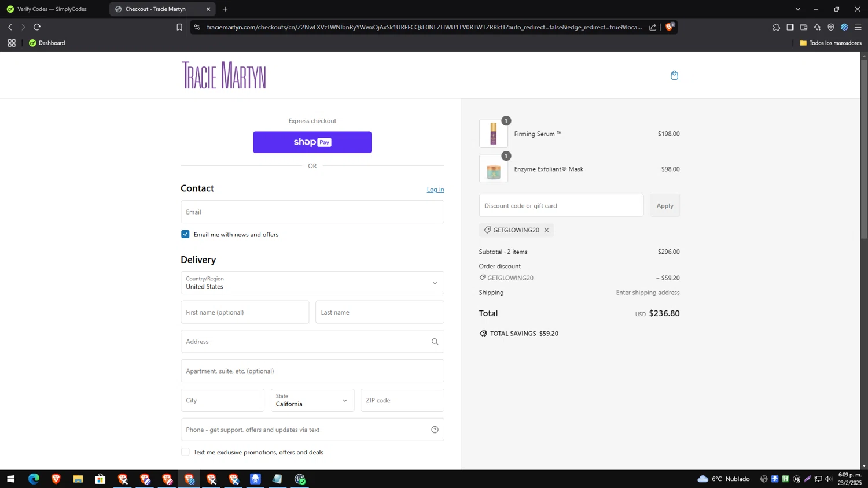The height and width of the screenshot is (488, 868).
Task: Open the Brave Shields icon
Action: coord(670,27)
